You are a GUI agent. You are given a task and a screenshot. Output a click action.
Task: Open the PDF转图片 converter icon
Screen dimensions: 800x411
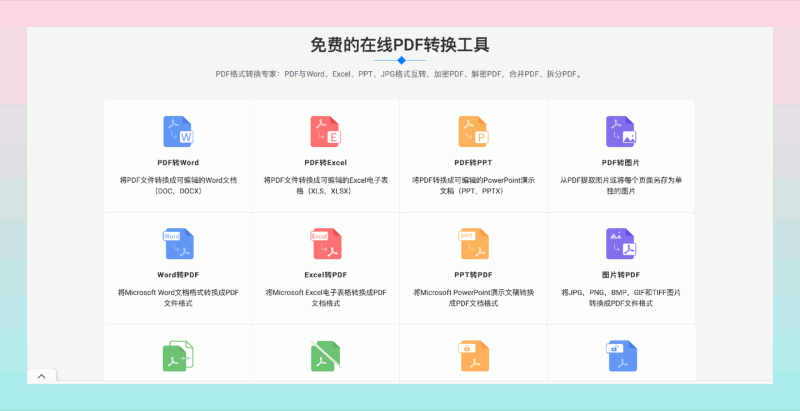[621, 132]
